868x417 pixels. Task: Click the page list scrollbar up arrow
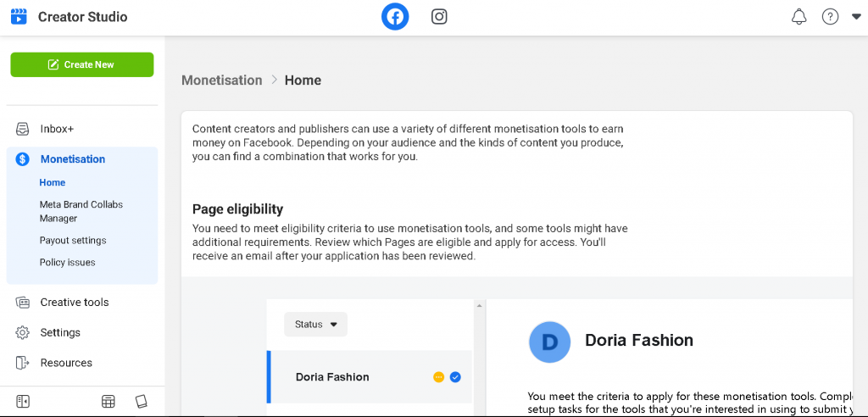pos(480,306)
